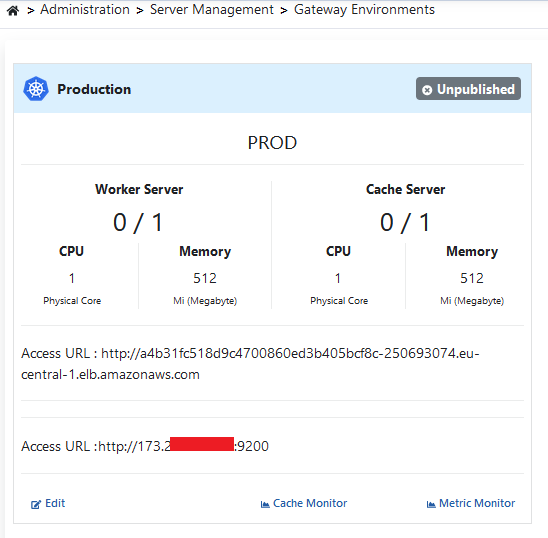Go to home via house icon

[13, 11]
